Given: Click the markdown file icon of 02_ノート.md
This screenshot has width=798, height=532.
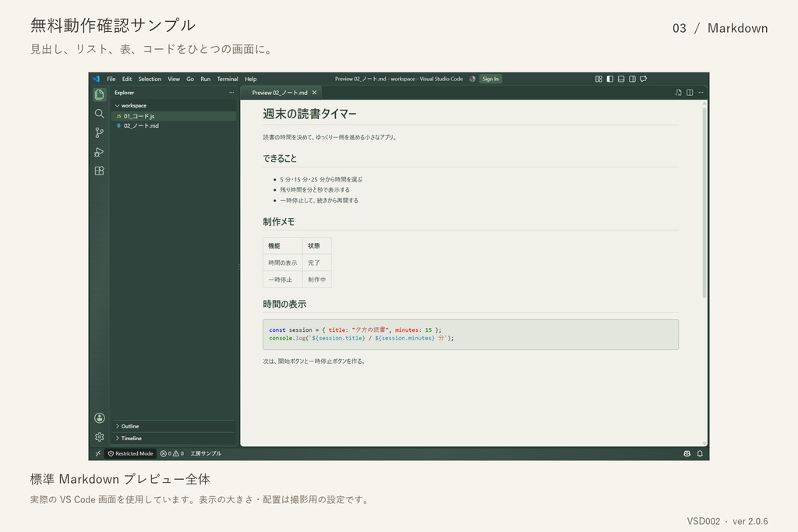Looking at the screenshot, I should pyautogui.click(x=118, y=125).
